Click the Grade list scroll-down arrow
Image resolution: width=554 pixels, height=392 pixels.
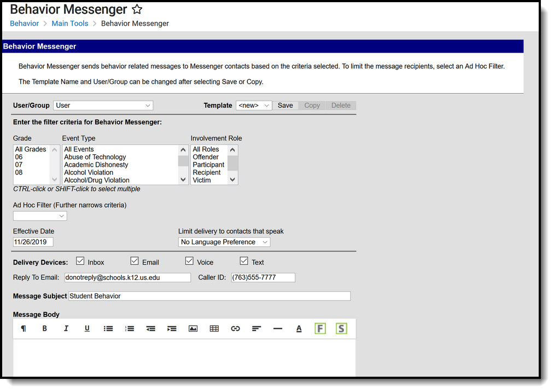[54, 180]
